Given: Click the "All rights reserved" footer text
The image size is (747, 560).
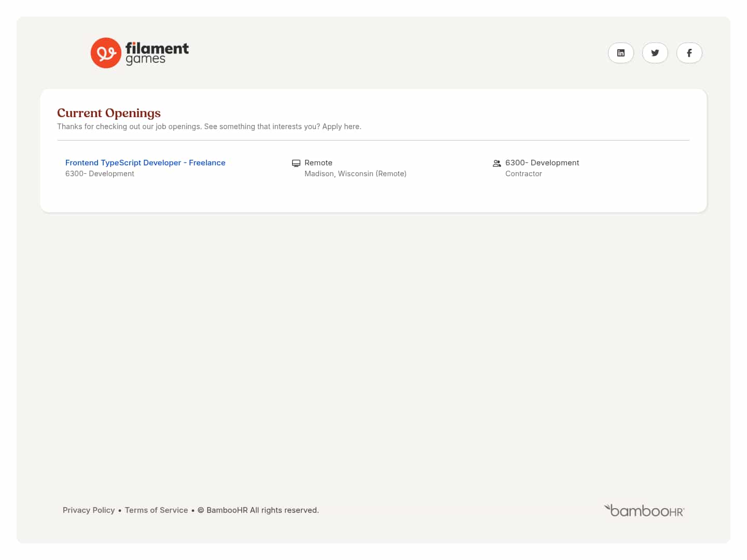Looking at the screenshot, I should tap(284, 510).
